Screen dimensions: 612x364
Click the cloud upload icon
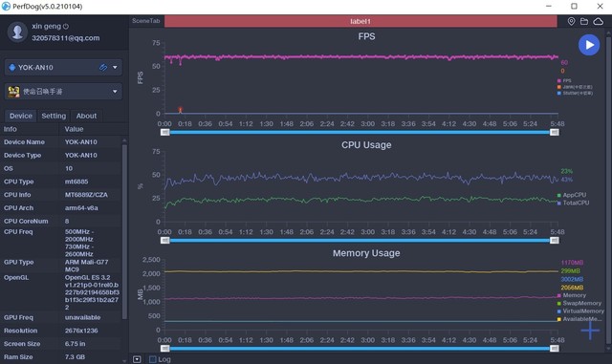(x=598, y=21)
